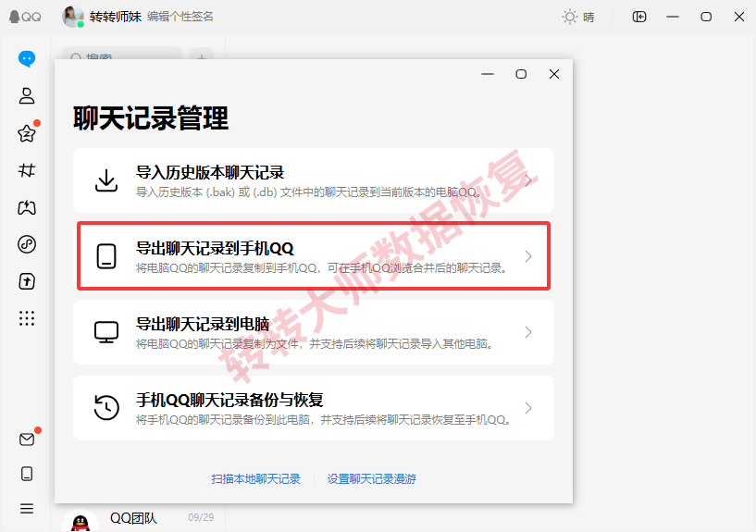756x532 pixels.
Task: Close the main QQ window
Action: (x=739, y=17)
